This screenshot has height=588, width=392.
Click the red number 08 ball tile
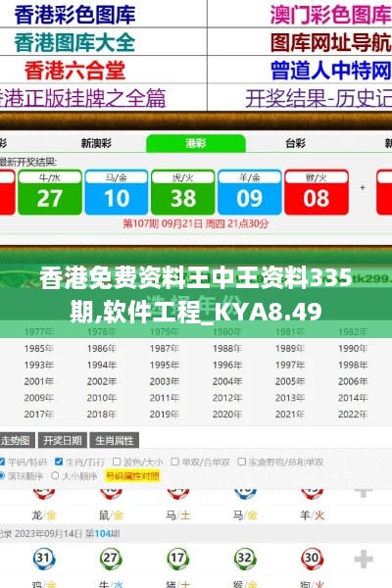[317, 192]
